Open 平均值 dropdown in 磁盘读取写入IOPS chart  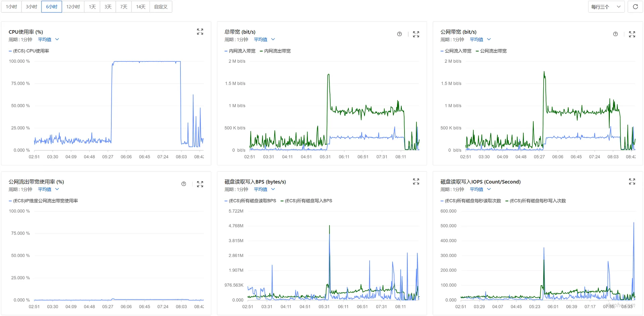coord(480,190)
